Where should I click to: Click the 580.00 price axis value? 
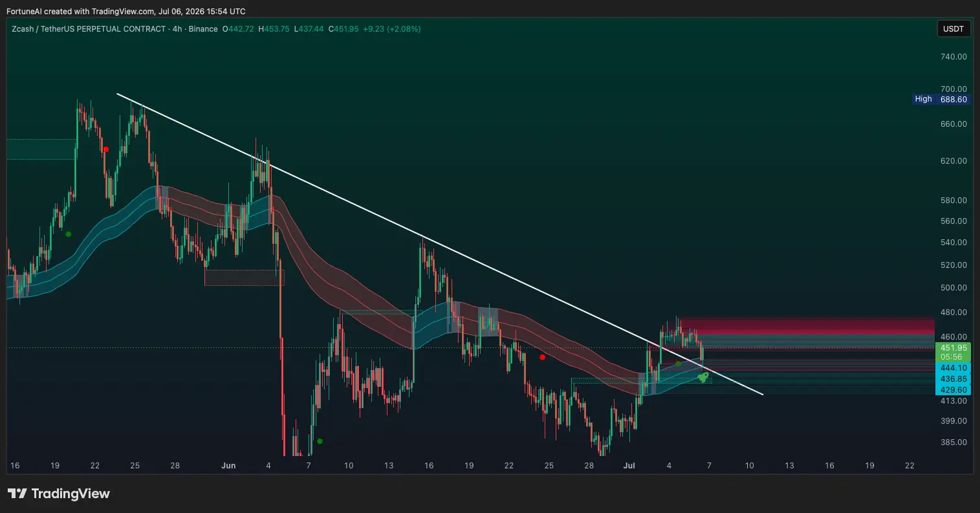click(x=953, y=201)
